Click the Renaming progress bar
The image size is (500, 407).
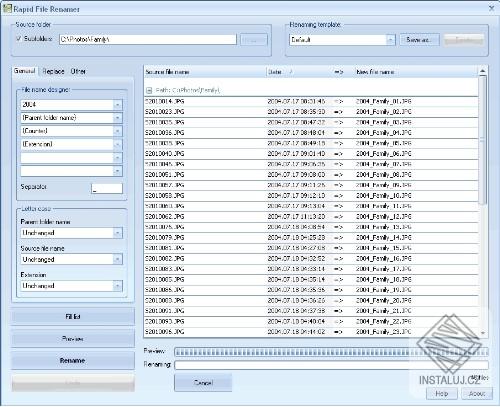(x=331, y=365)
